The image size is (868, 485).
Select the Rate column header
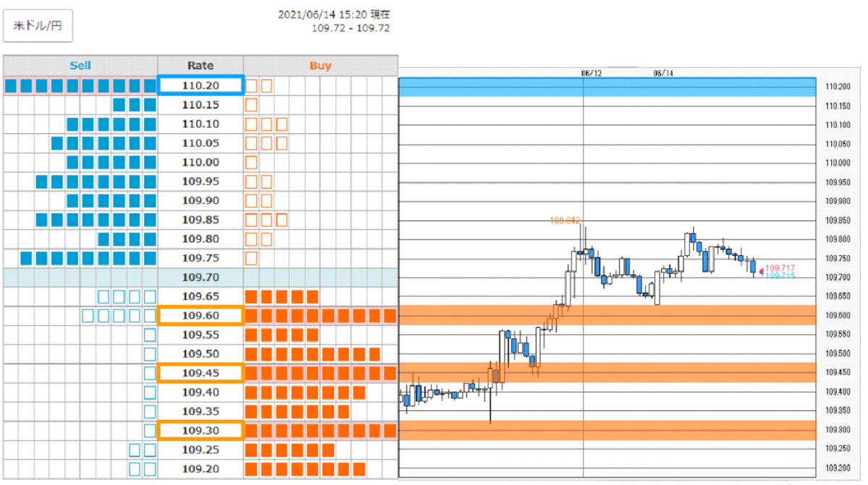point(200,65)
